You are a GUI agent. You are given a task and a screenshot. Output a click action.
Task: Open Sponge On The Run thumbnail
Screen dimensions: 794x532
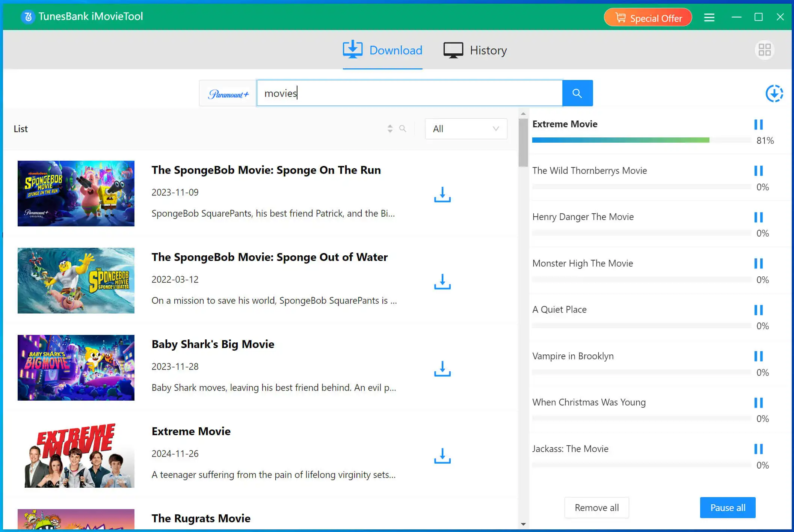76,193
